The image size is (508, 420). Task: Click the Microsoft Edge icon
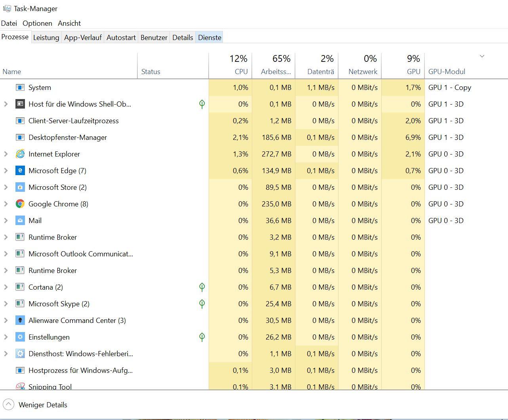20,171
